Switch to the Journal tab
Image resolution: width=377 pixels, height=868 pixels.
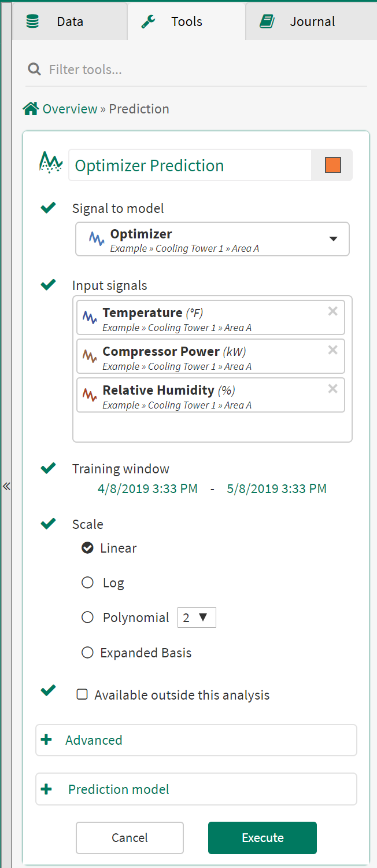312,21
